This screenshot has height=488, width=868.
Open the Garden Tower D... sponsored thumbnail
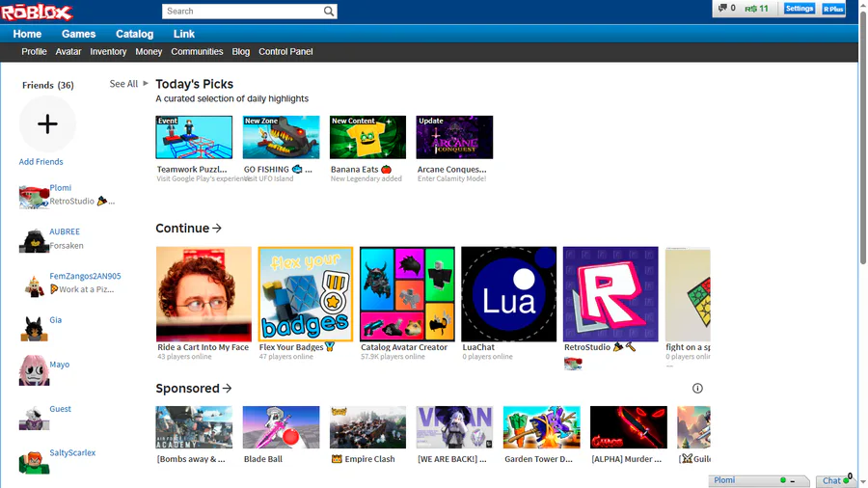click(541, 427)
